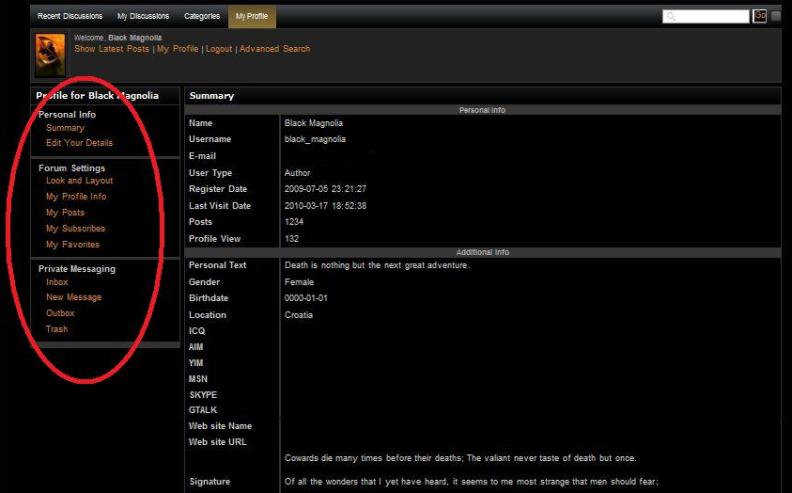The height and width of the screenshot is (493, 792).
Task: Open My Subscribes in the sidebar
Action: (75, 229)
